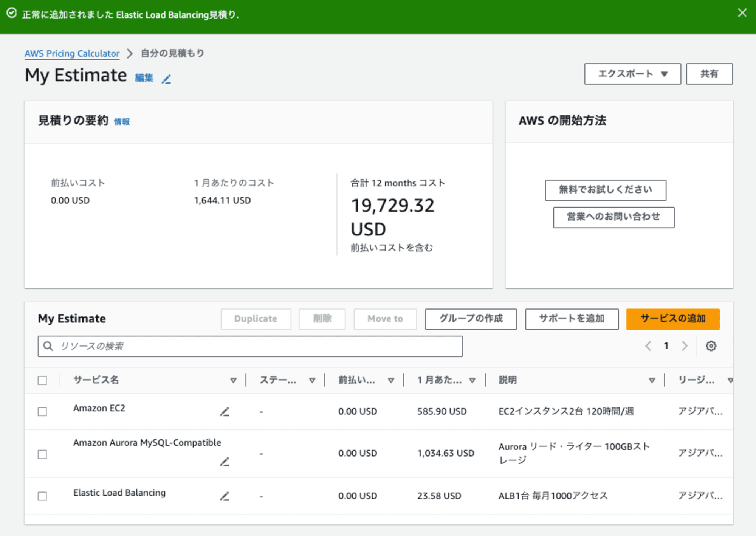Click the edit pencil for Elastic Load Balancing row
The image size is (756, 536).
point(225,496)
